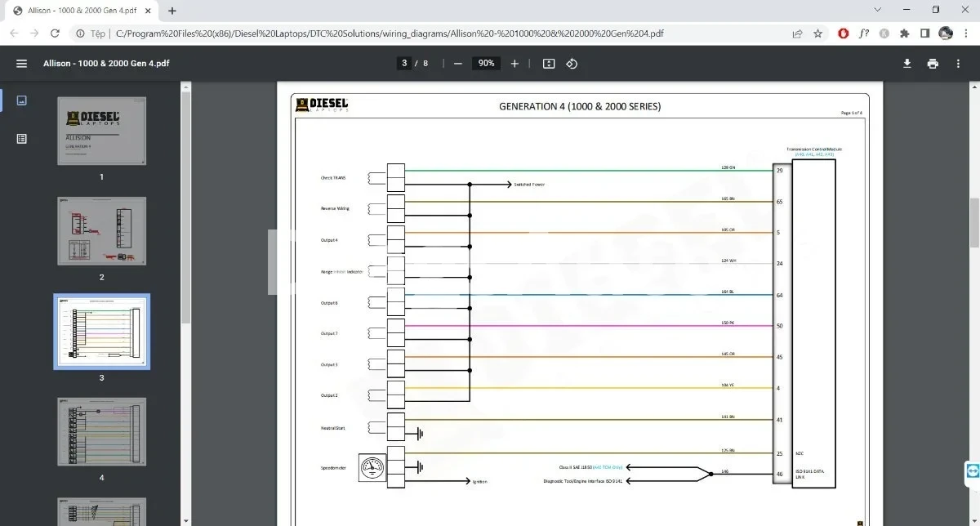The image size is (980, 526).
Task: Click the page number input field
Action: click(x=404, y=64)
